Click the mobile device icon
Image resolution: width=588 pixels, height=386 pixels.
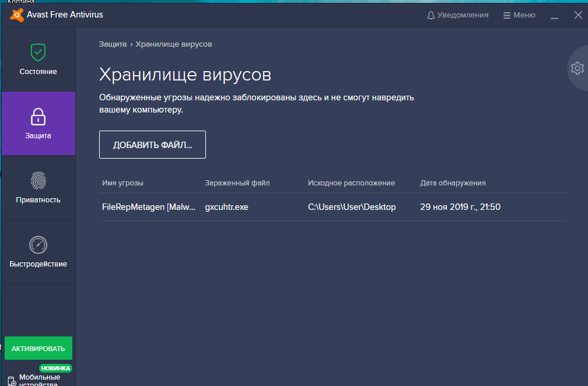click(12, 381)
